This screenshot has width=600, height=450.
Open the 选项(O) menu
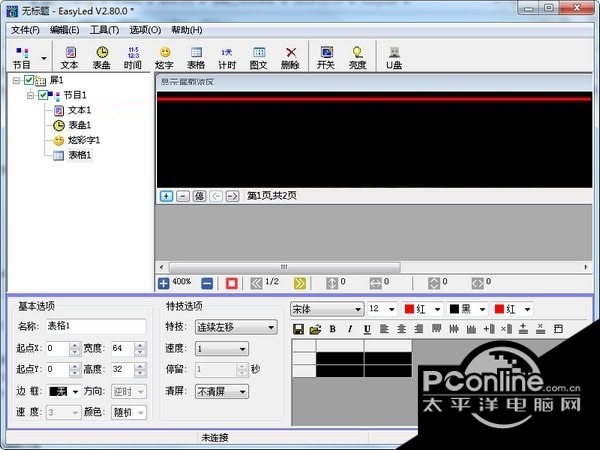(145, 30)
